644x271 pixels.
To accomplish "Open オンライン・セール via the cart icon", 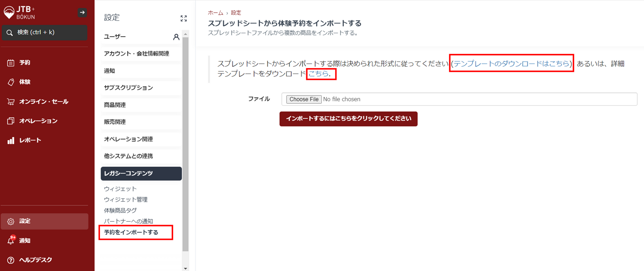I will (x=11, y=102).
